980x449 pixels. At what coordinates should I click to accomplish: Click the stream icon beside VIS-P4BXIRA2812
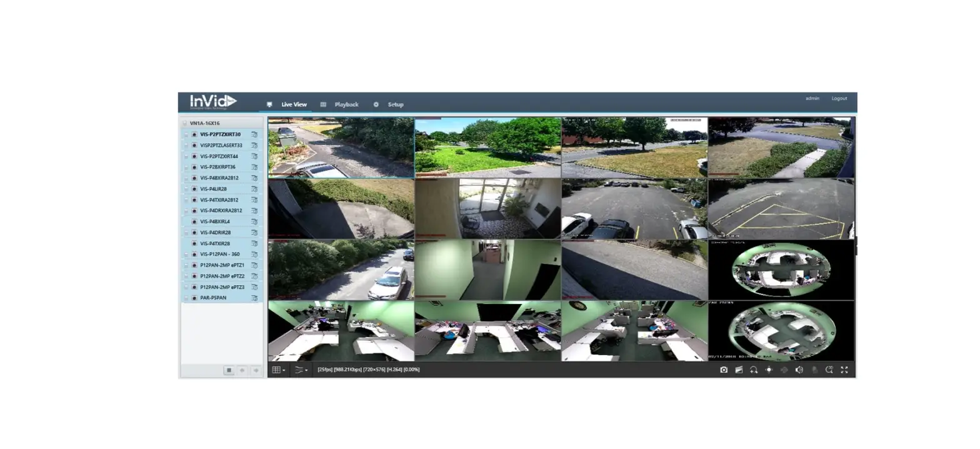coord(254,178)
